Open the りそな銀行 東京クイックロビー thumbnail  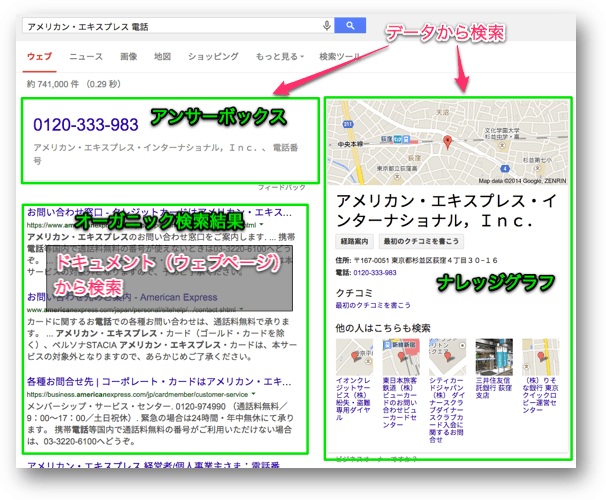coord(540,357)
